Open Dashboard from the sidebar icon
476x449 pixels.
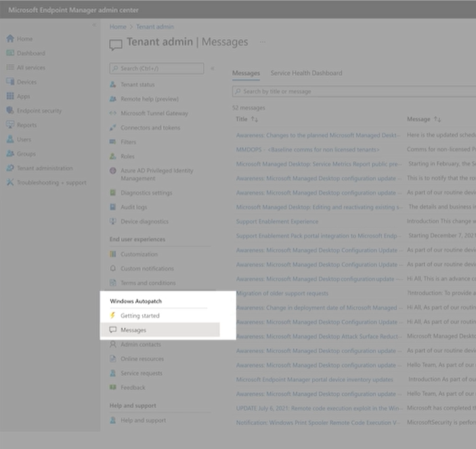(10, 53)
